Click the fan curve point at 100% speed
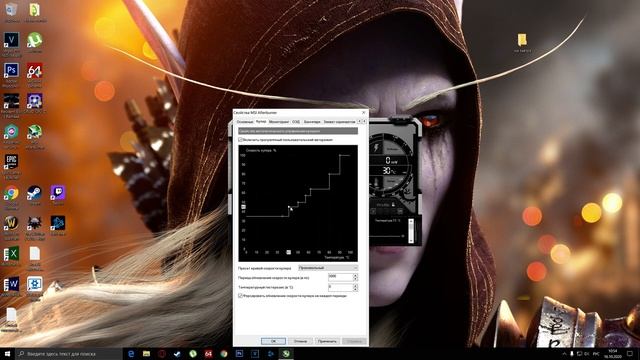 click(x=340, y=155)
